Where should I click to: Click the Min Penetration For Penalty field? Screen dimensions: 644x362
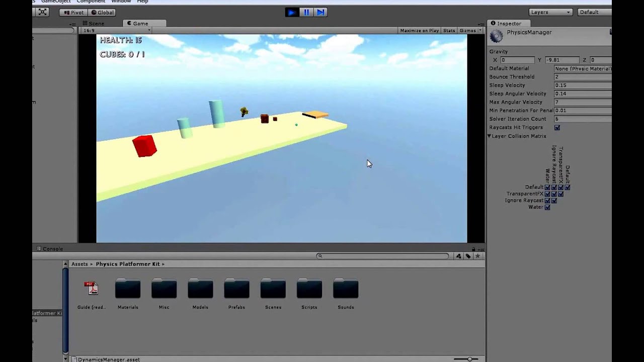pos(583,111)
